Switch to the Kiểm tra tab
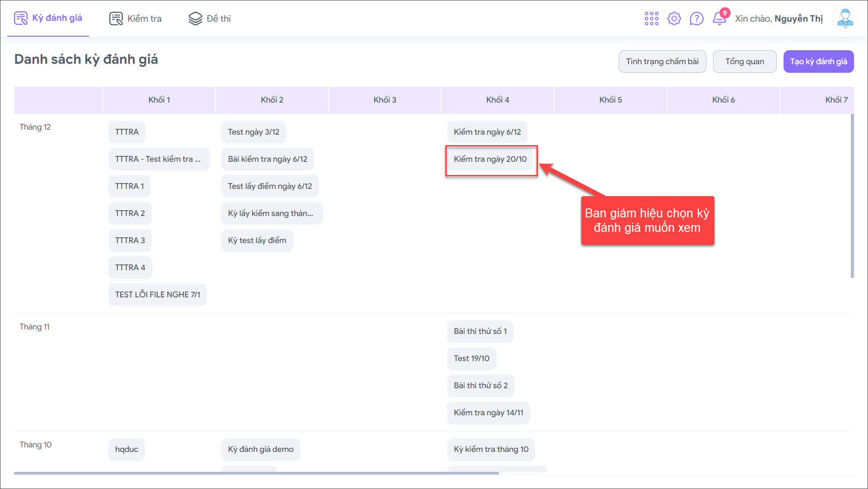 coord(144,19)
